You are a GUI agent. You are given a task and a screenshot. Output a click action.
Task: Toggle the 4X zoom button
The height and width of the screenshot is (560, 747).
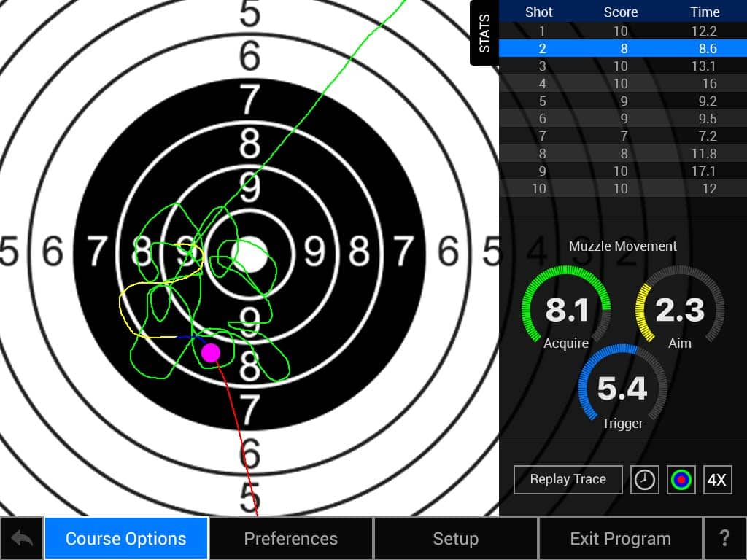718,480
